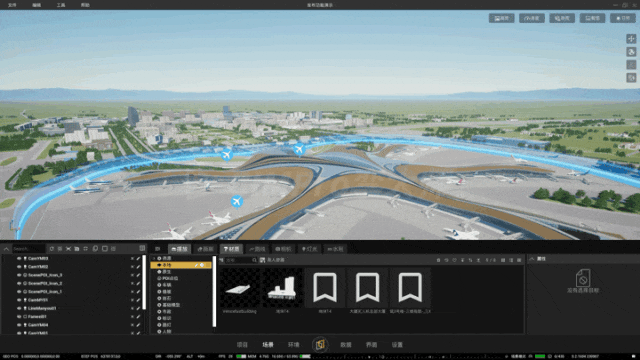
Task: Click the layout grid icon at scene toolbar's right end
Action: (x=142, y=248)
